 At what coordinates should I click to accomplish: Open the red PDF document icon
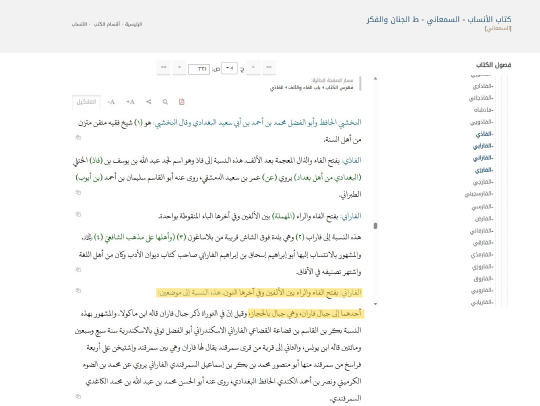[x=181, y=102]
